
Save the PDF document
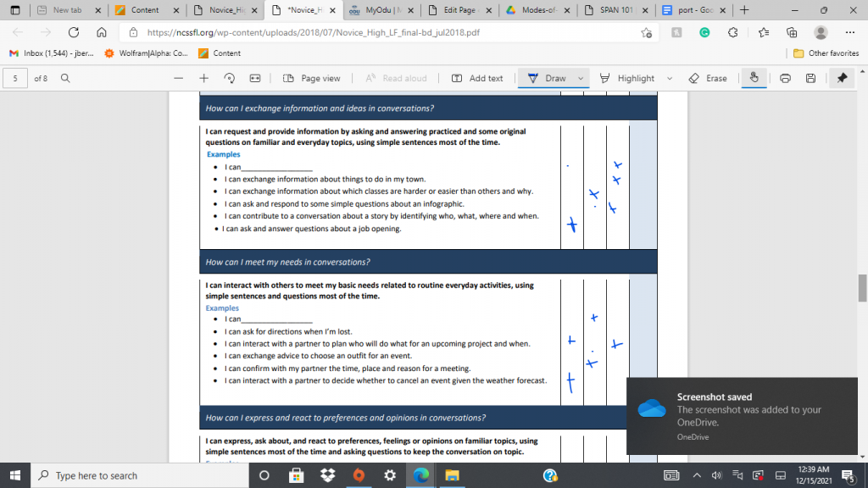810,79
